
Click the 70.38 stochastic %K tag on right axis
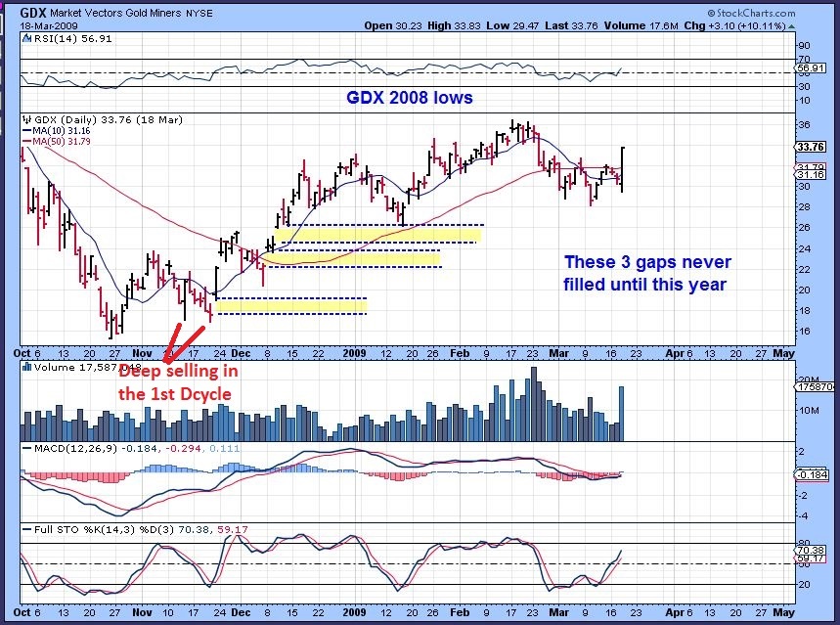[811, 551]
